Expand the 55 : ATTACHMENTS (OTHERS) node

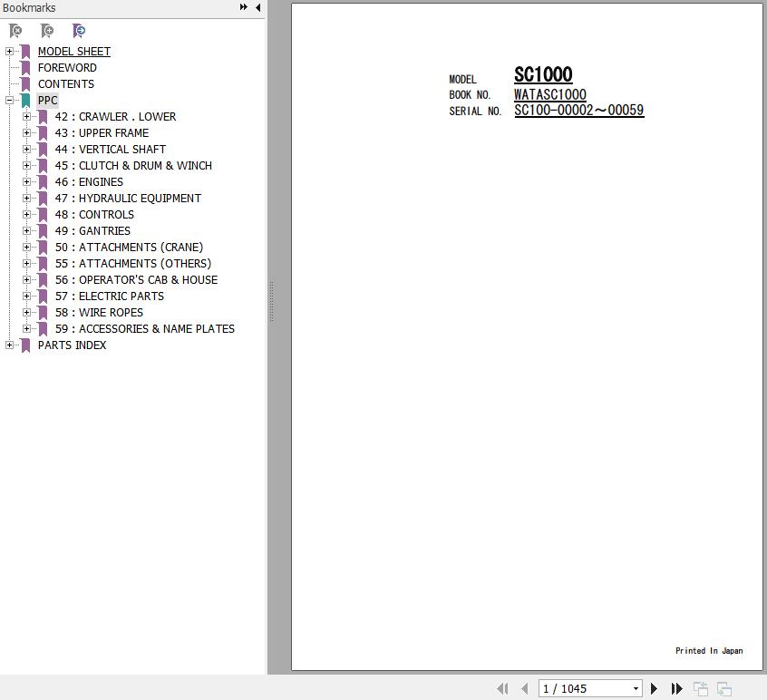click(x=26, y=263)
